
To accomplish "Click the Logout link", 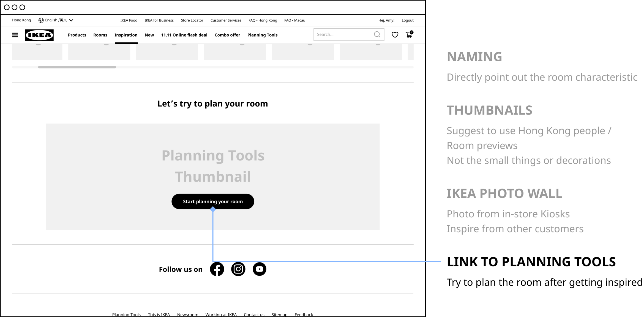I will (407, 20).
